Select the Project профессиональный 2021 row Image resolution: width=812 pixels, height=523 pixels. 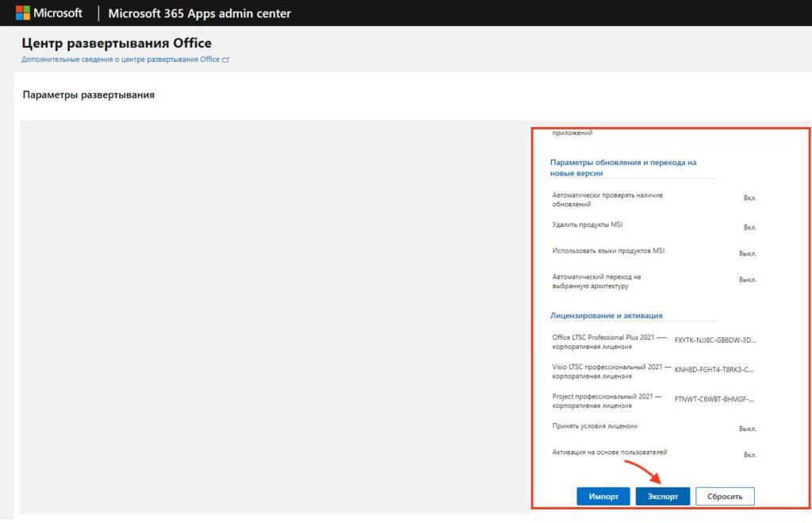pos(653,401)
